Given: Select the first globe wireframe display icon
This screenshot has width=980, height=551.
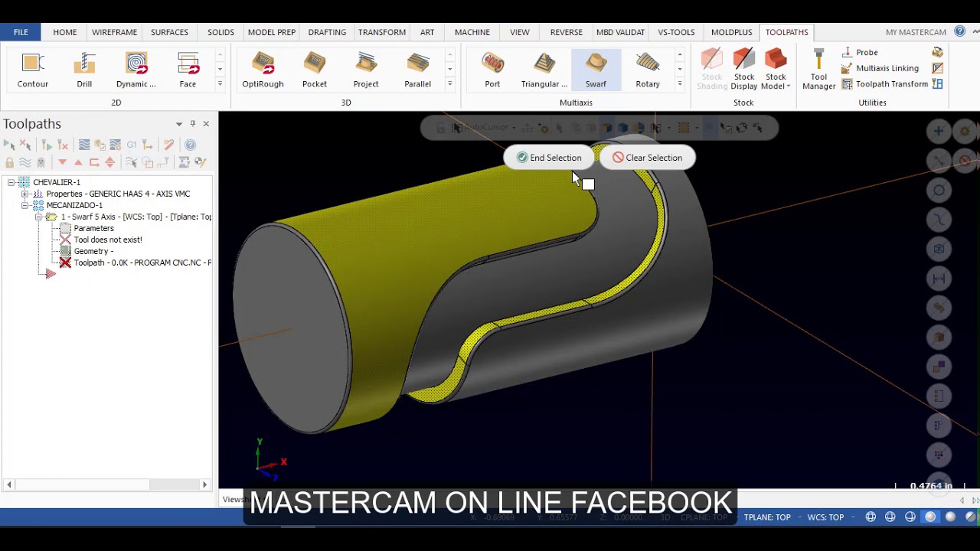Looking at the screenshot, I should click(x=871, y=517).
